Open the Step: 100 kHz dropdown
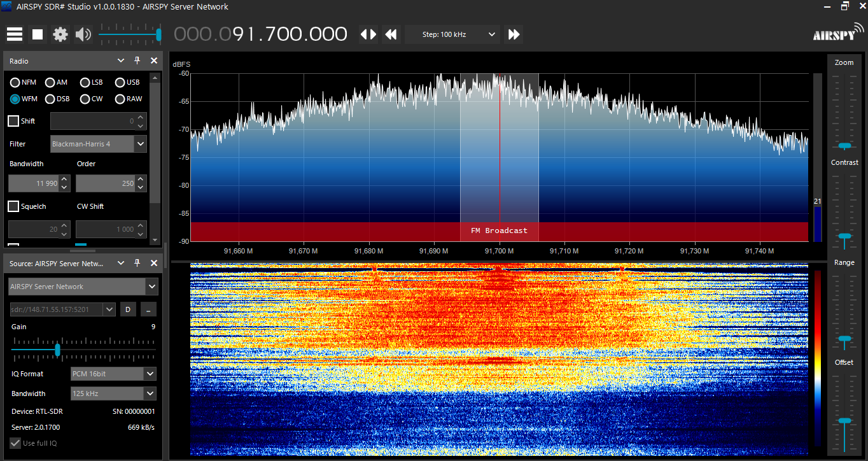 tap(452, 34)
